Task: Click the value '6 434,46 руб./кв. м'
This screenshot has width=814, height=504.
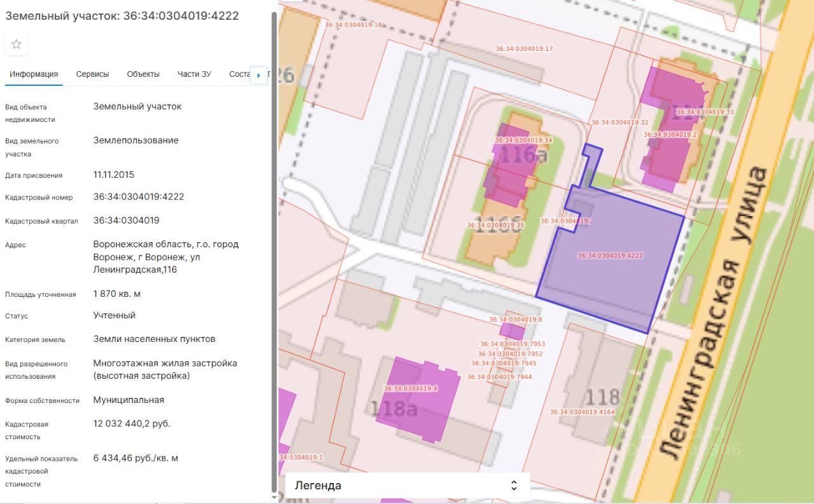Action: [136, 458]
